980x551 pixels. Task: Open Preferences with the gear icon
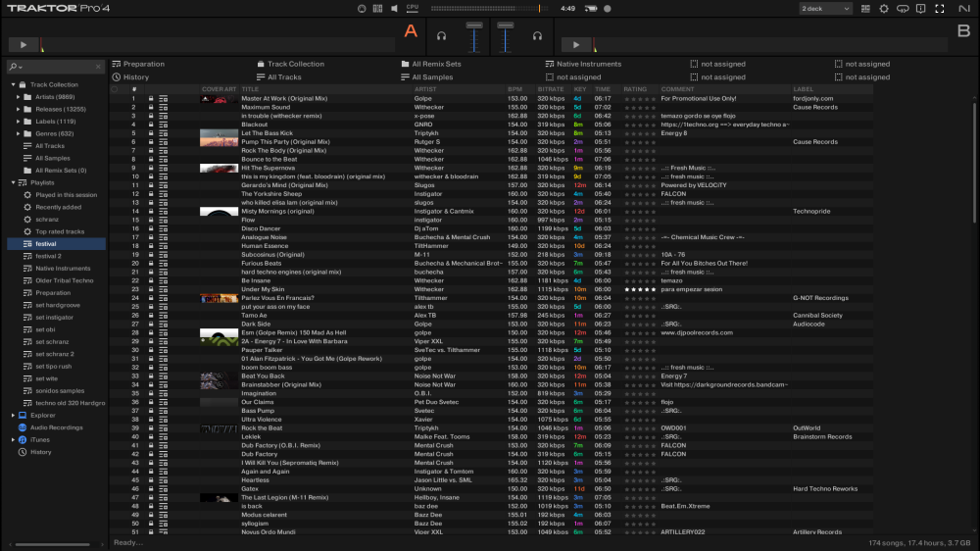tap(884, 9)
